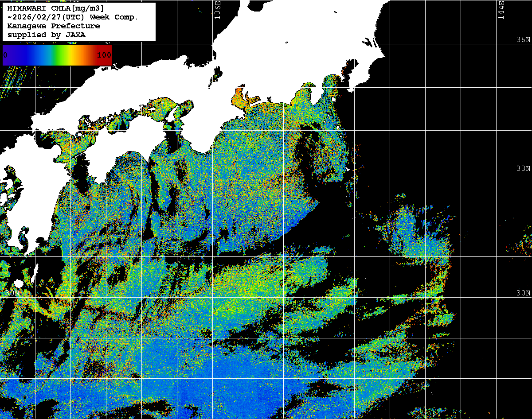
Task: Click the 30N latitude label at right edge
Action: (x=523, y=293)
